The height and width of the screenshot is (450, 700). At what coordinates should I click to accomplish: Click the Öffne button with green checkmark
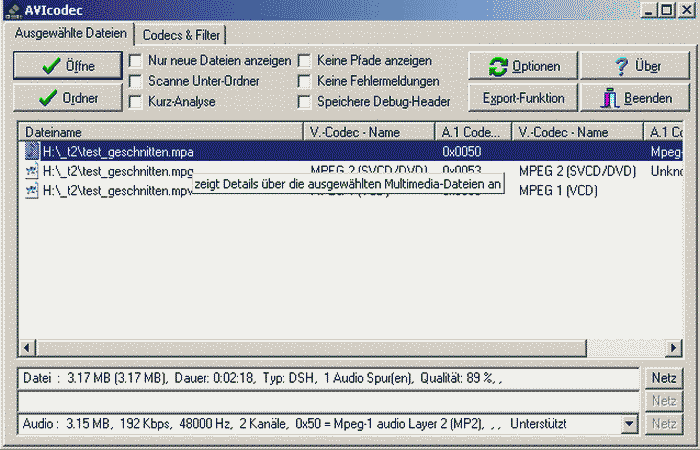pyautogui.click(x=67, y=66)
